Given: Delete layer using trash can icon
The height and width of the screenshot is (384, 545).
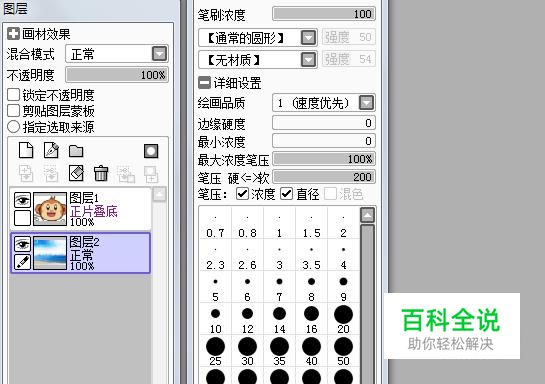Looking at the screenshot, I should (101, 173).
